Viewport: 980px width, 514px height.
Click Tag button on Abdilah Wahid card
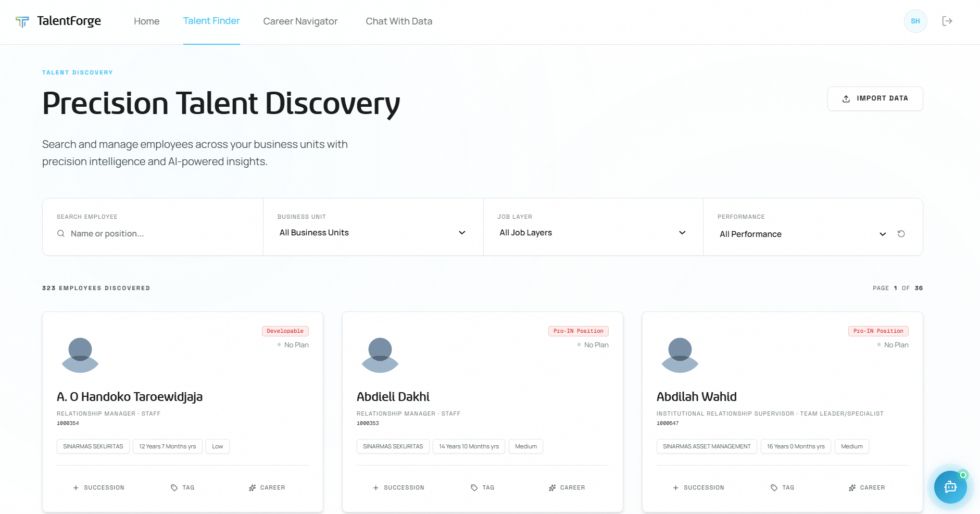tap(782, 488)
